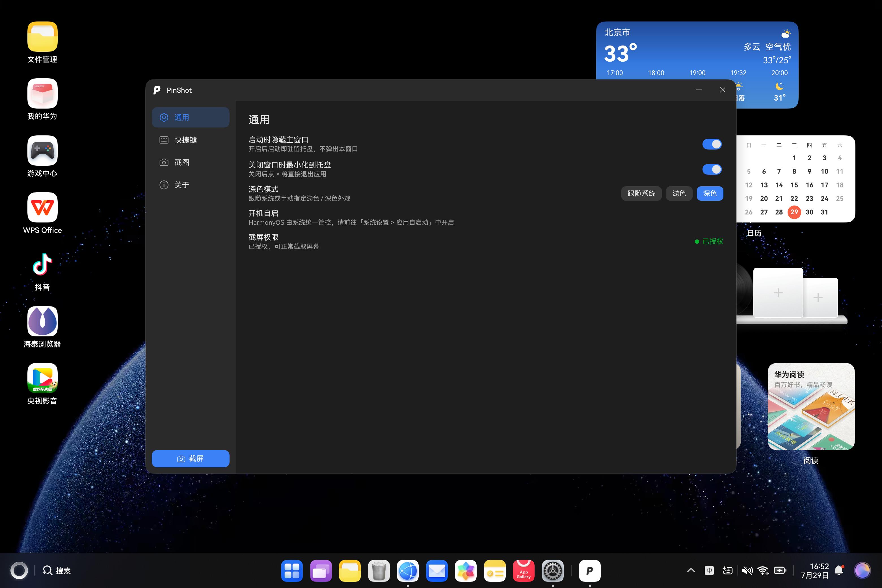Screen dimensions: 882x588
Task: Open the mail envelope icon in dock
Action: (x=437, y=571)
